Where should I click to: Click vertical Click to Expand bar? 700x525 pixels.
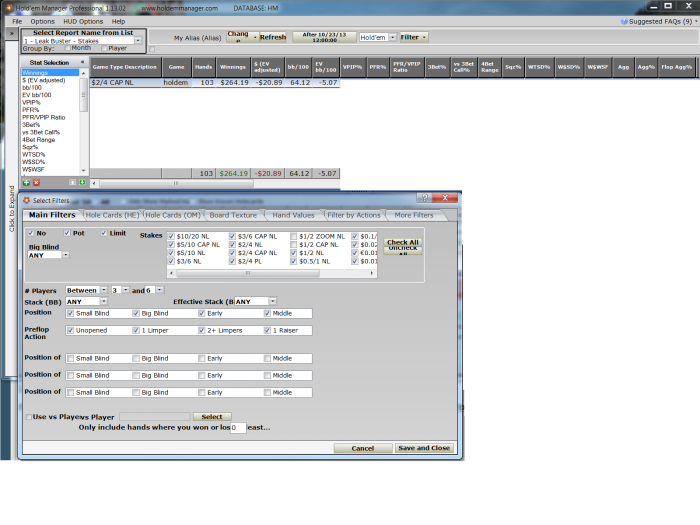[11, 208]
